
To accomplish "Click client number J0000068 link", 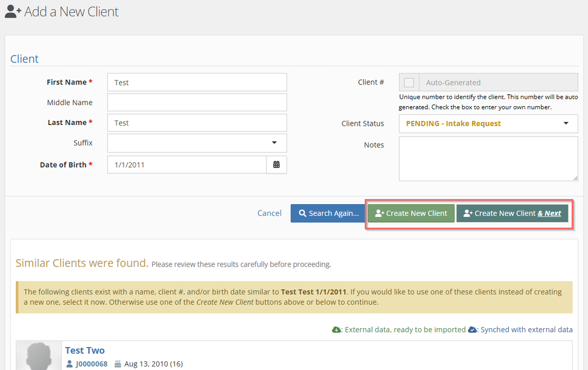I will (x=91, y=364).
